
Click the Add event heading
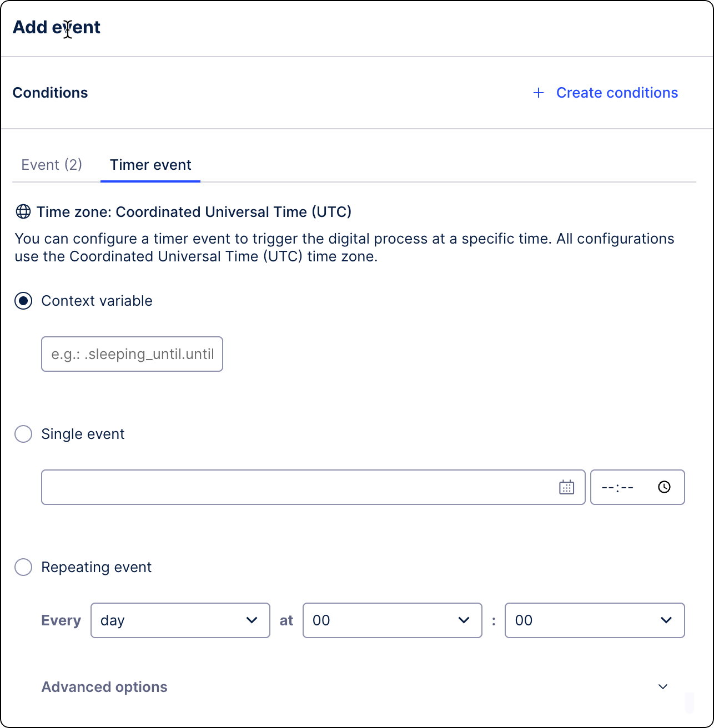pyautogui.click(x=56, y=27)
